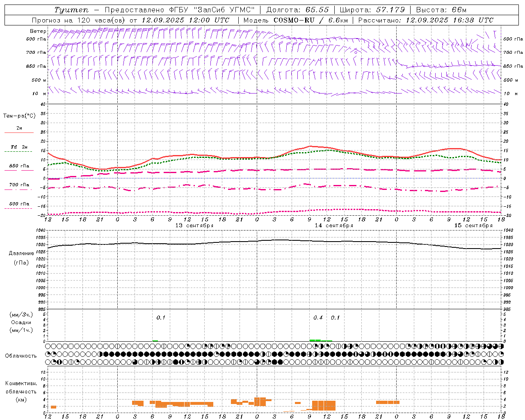Viewport: 525px width, 420px height.
Task: Click "Прогноз на 120 часа(ов)" forecast length text
Action: 79,20
